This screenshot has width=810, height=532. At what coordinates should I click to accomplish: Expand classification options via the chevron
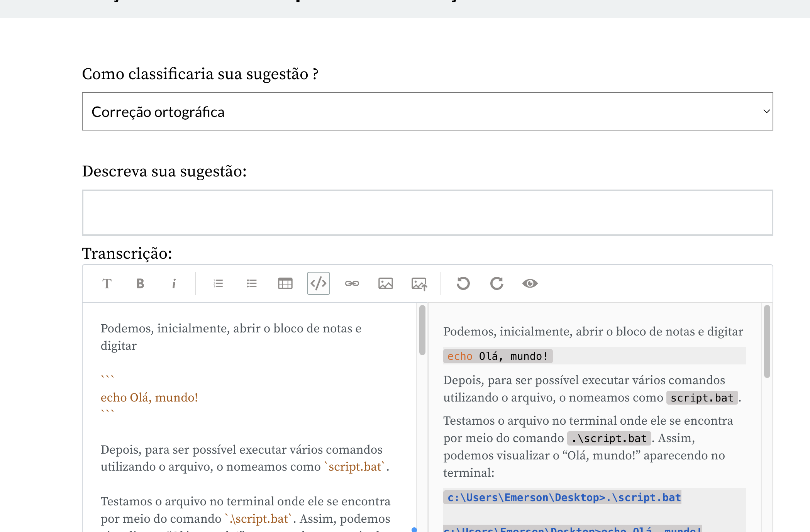[x=766, y=111]
